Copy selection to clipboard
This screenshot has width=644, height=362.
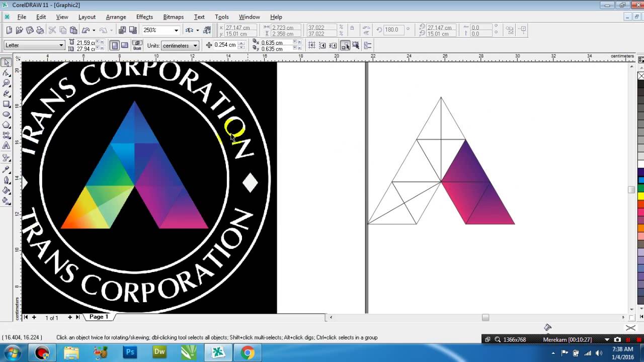(63, 30)
